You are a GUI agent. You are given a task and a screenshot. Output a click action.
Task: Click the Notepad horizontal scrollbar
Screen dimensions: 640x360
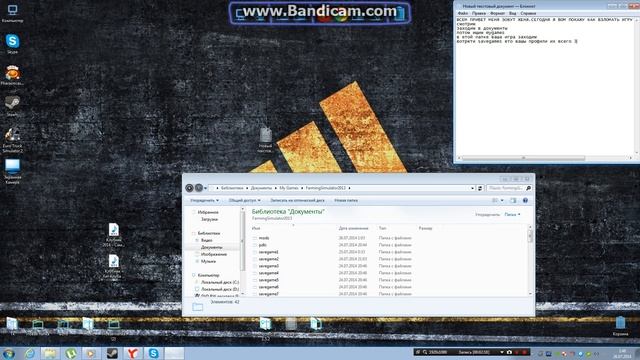point(545,158)
